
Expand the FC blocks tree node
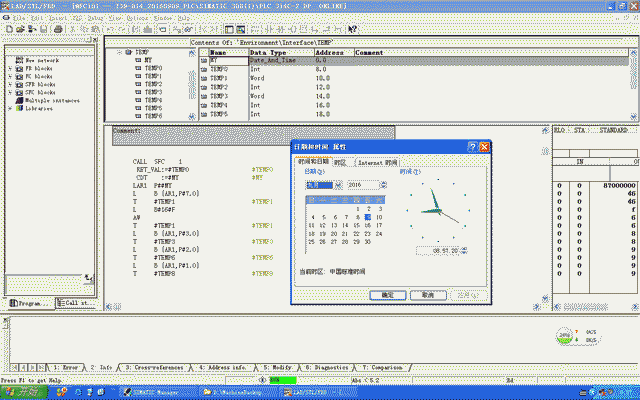(10, 76)
